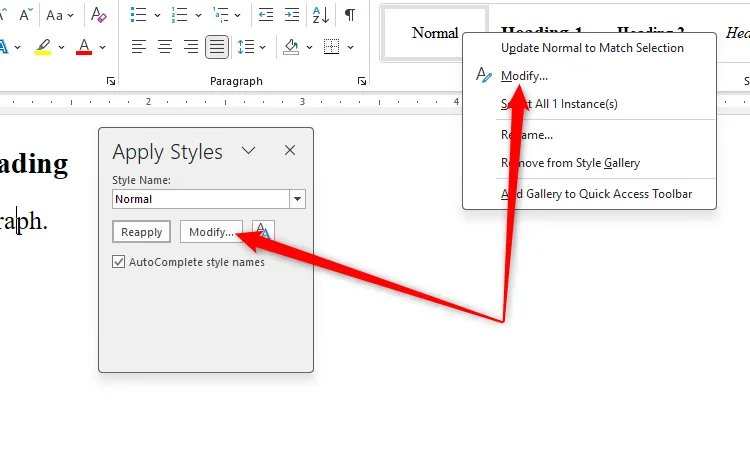
Task: Click Modify in the Apply Styles pane
Action: point(211,232)
